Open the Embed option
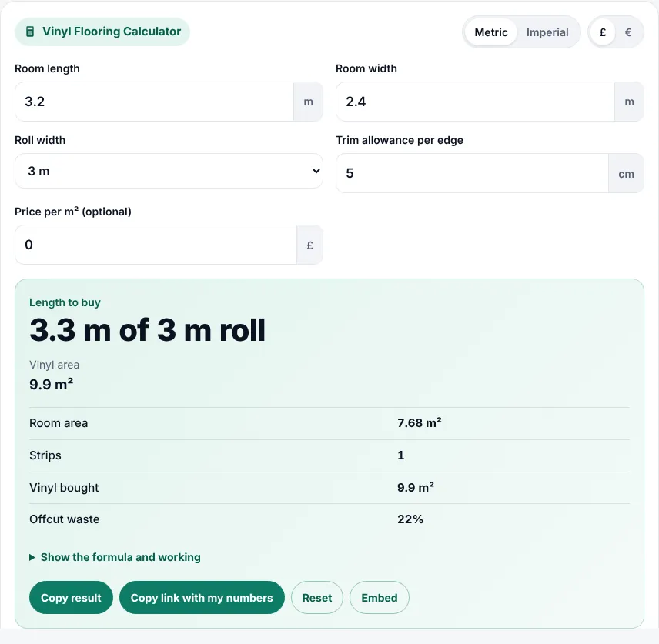The height and width of the screenshot is (644, 659). pyautogui.click(x=379, y=597)
